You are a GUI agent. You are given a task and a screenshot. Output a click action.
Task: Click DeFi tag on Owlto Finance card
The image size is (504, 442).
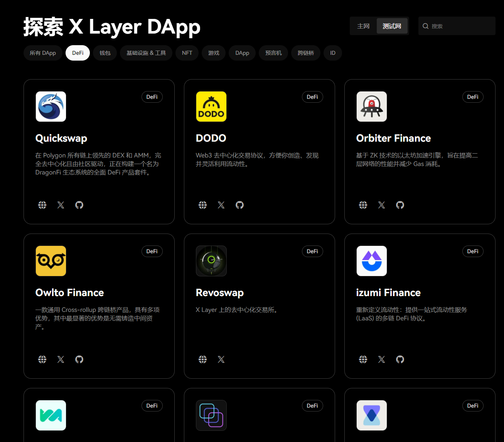(152, 251)
